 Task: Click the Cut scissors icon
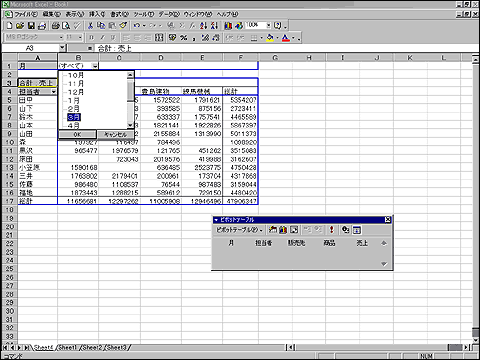(90, 26)
